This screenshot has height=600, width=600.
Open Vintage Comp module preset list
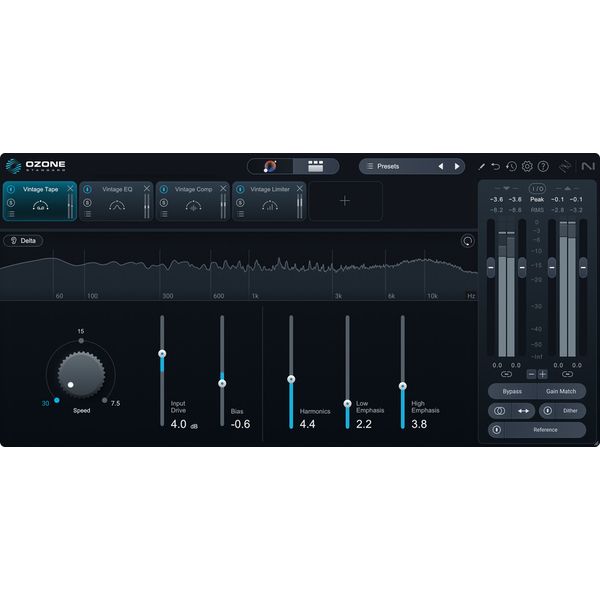[164, 214]
